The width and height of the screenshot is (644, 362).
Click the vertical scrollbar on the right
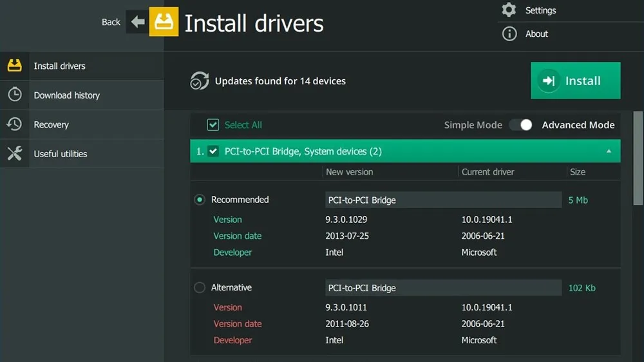[638, 158]
